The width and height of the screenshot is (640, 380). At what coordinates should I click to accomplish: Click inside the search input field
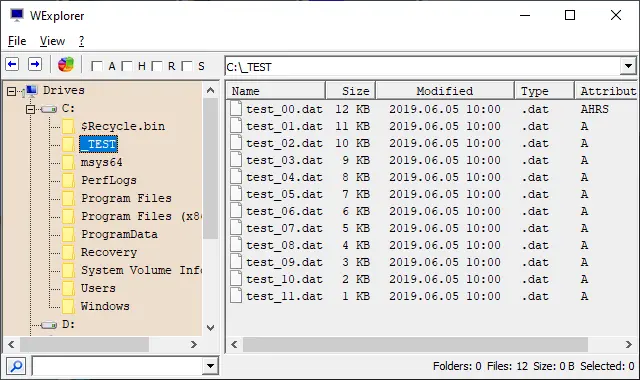pyautogui.click(x=118, y=366)
